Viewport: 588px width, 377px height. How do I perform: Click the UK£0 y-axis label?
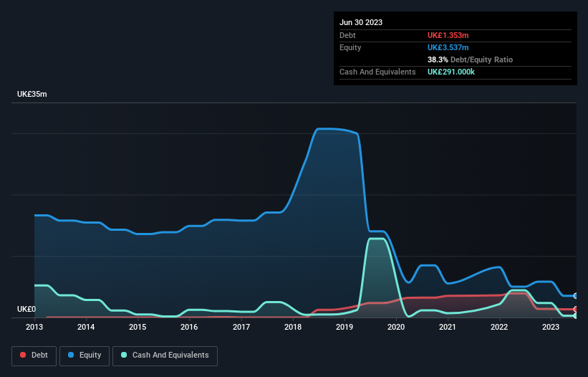(26, 309)
